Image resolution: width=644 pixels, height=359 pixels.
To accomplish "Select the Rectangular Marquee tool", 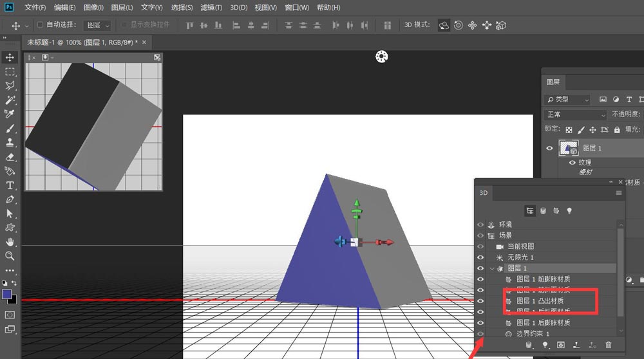I will pyautogui.click(x=10, y=72).
